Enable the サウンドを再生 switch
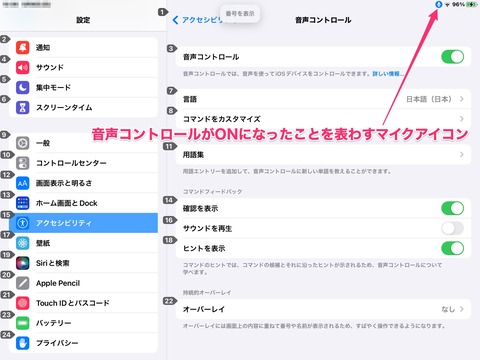480x360 pixels. tap(452, 228)
